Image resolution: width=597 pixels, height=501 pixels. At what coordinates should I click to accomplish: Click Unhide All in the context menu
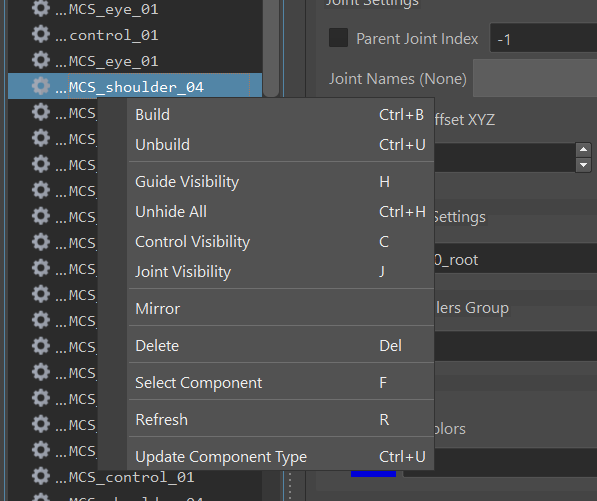281,212
